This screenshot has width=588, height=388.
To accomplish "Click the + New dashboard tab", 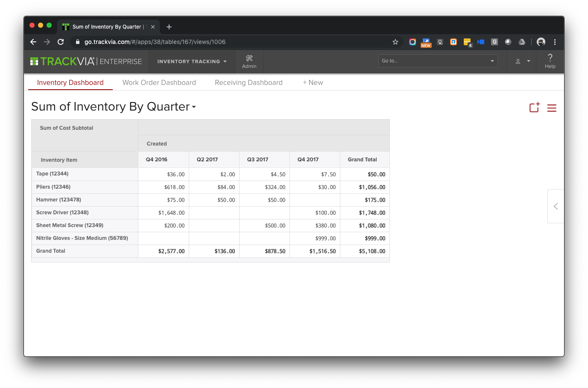I will 313,82.
